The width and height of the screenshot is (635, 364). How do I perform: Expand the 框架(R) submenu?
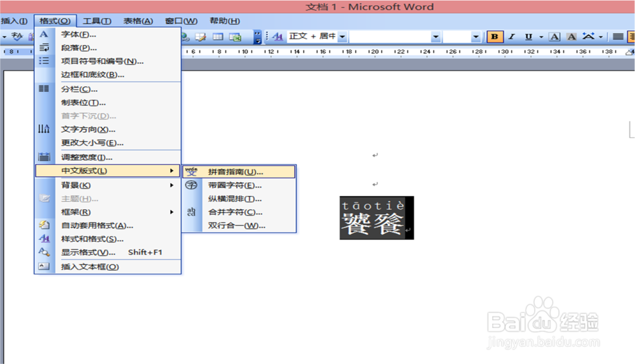point(108,212)
